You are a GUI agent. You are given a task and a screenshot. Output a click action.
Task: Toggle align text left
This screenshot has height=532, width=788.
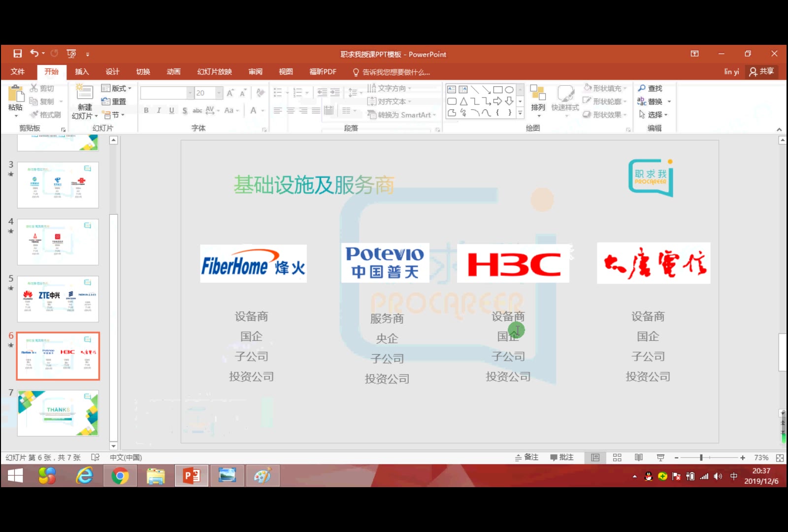pyautogui.click(x=278, y=110)
